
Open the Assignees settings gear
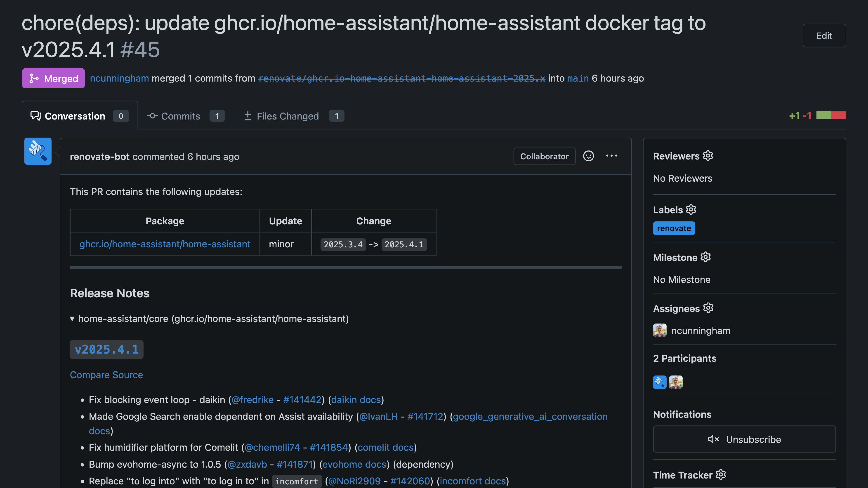pyautogui.click(x=708, y=308)
